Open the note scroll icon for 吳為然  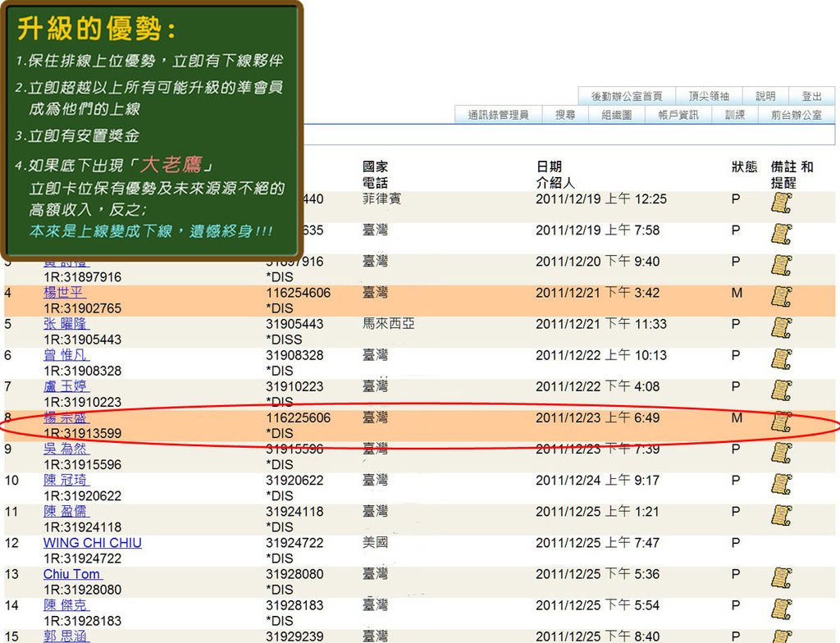(781, 454)
